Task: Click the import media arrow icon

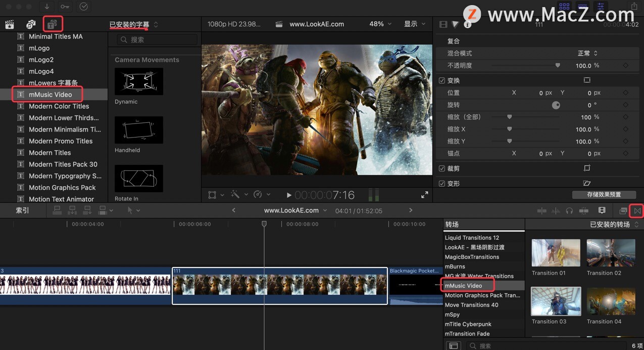Action: click(x=47, y=7)
